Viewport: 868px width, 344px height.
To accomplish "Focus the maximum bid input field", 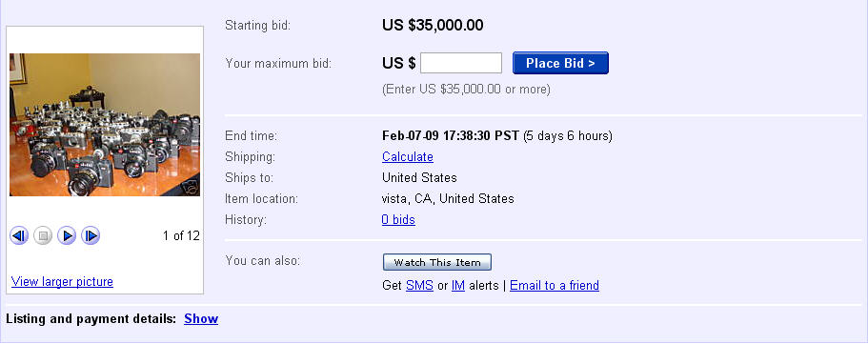I will click(x=461, y=63).
